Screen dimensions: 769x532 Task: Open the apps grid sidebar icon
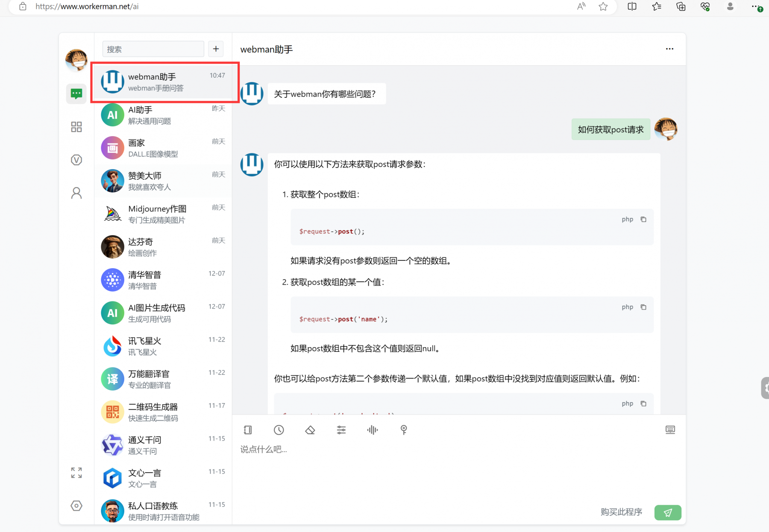coord(76,127)
